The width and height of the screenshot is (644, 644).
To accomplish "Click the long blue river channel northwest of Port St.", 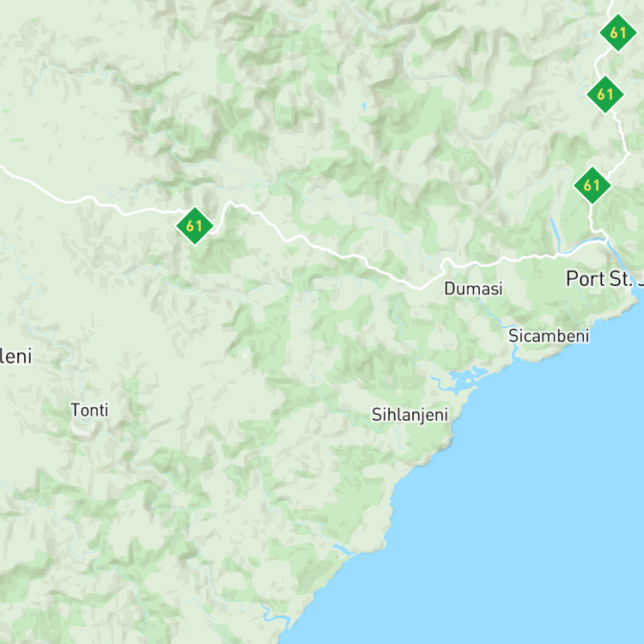I will point(556,235).
